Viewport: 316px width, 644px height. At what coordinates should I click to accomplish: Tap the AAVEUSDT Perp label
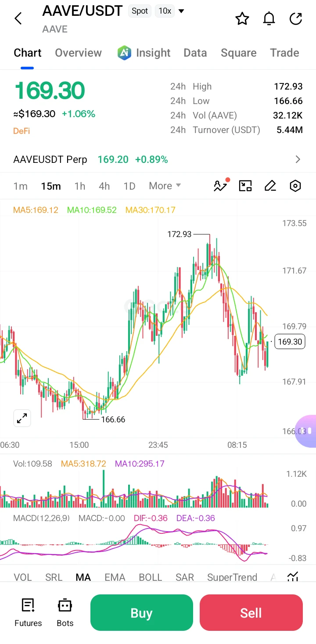pos(50,159)
